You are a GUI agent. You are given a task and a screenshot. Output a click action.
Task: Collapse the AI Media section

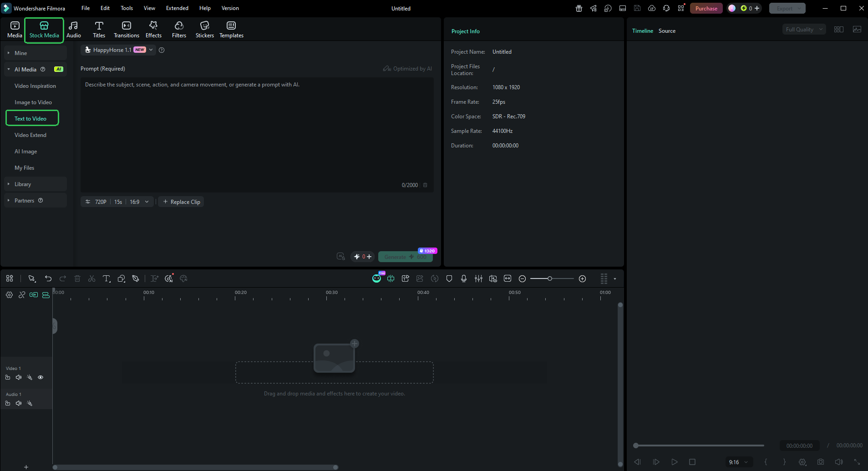point(36,70)
